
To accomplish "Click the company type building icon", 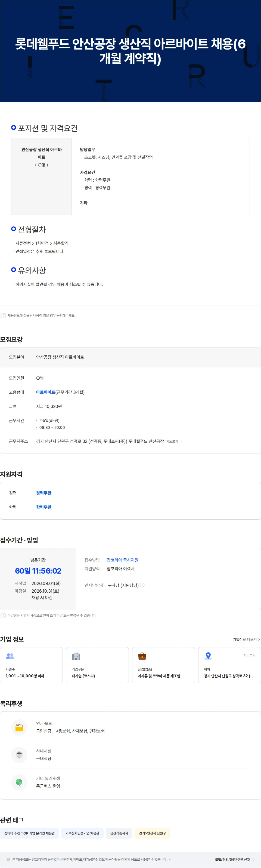I will pos(76,656).
